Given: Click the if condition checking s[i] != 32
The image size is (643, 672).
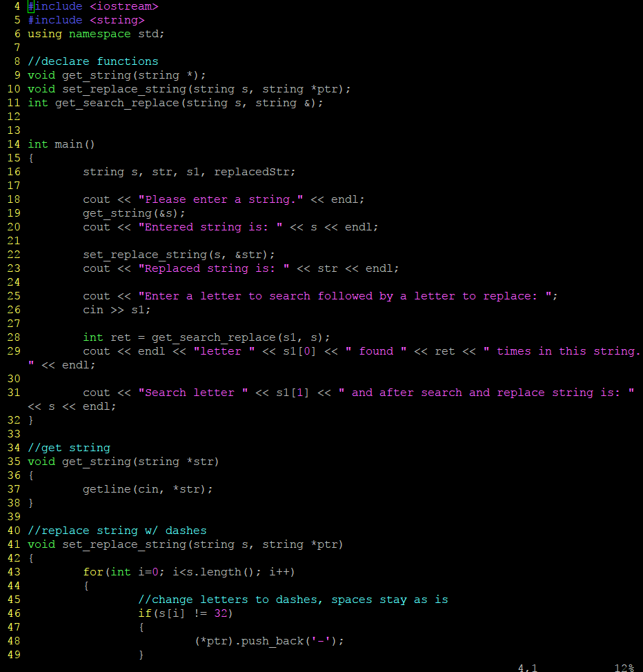Looking at the screenshot, I should (x=186, y=613).
